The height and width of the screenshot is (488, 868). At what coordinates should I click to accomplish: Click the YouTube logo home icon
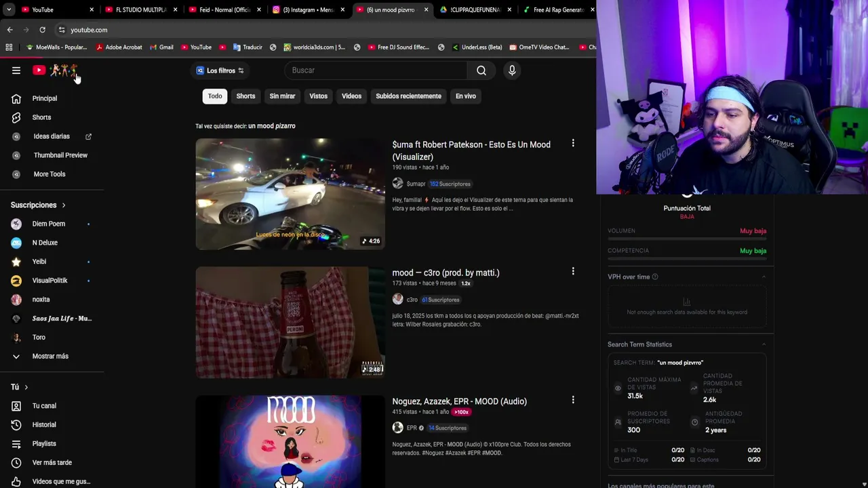(39, 70)
